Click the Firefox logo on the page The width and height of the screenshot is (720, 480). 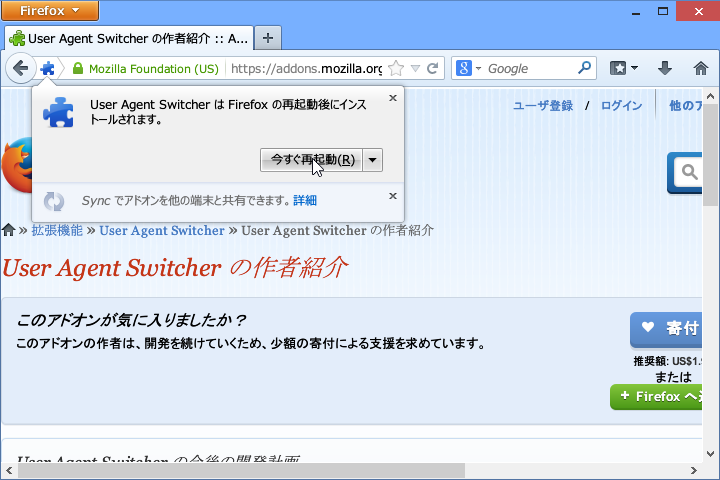pos(17,165)
